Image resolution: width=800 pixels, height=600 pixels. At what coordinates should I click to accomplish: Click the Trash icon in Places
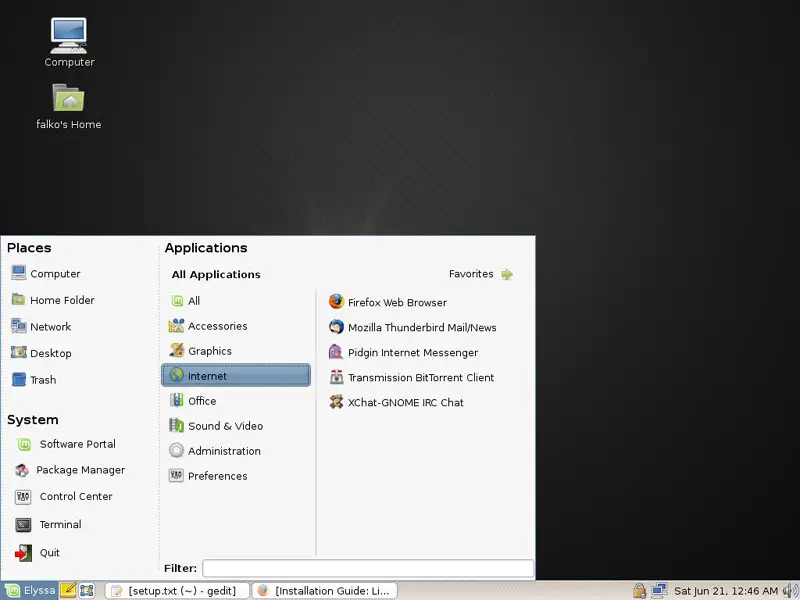19,379
